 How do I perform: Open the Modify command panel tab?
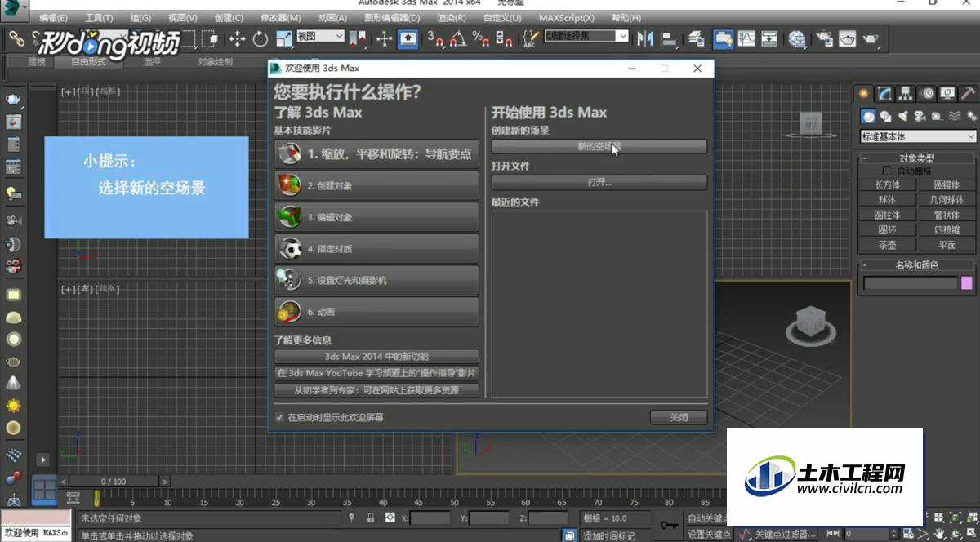pos(884,93)
